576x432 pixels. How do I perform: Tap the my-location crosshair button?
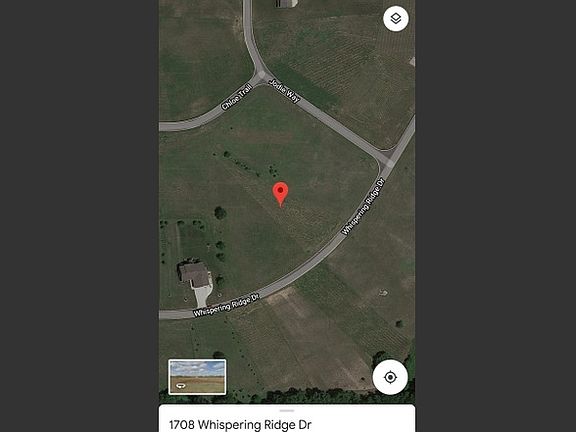(390, 377)
